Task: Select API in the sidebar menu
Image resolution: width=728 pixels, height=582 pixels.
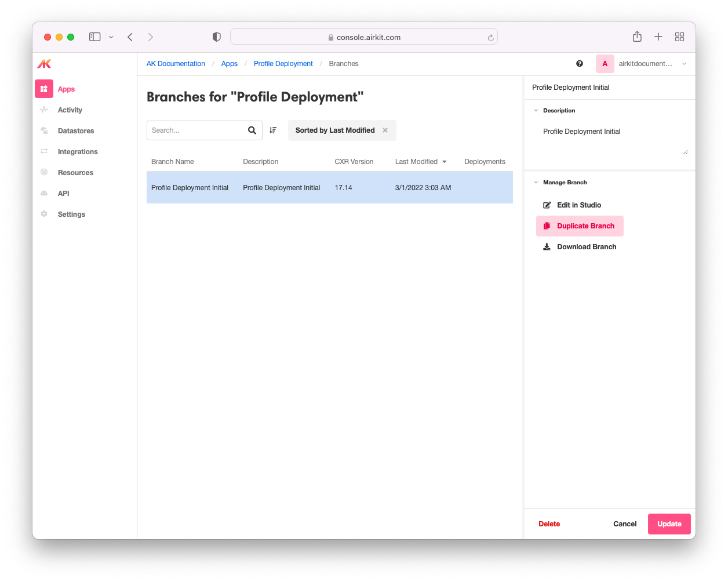Action: coord(64,194)
